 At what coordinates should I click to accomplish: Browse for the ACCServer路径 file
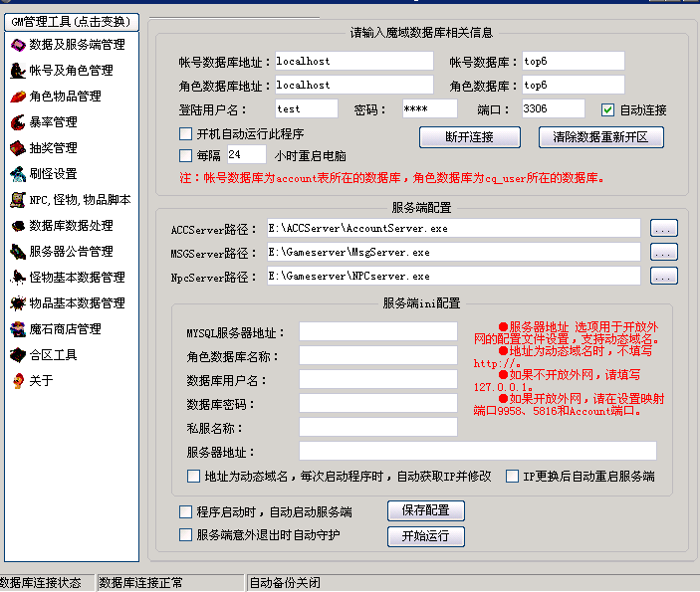[x=664, y=229]
